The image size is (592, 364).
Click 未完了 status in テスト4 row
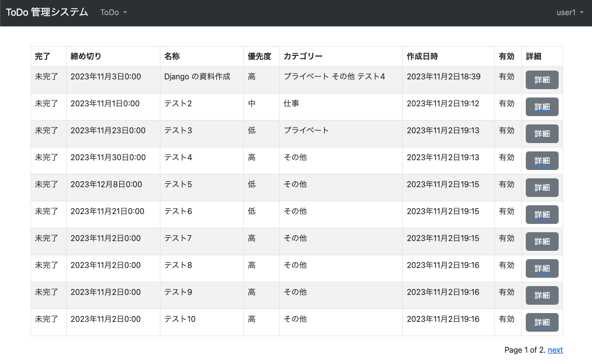tap(47, 157)
